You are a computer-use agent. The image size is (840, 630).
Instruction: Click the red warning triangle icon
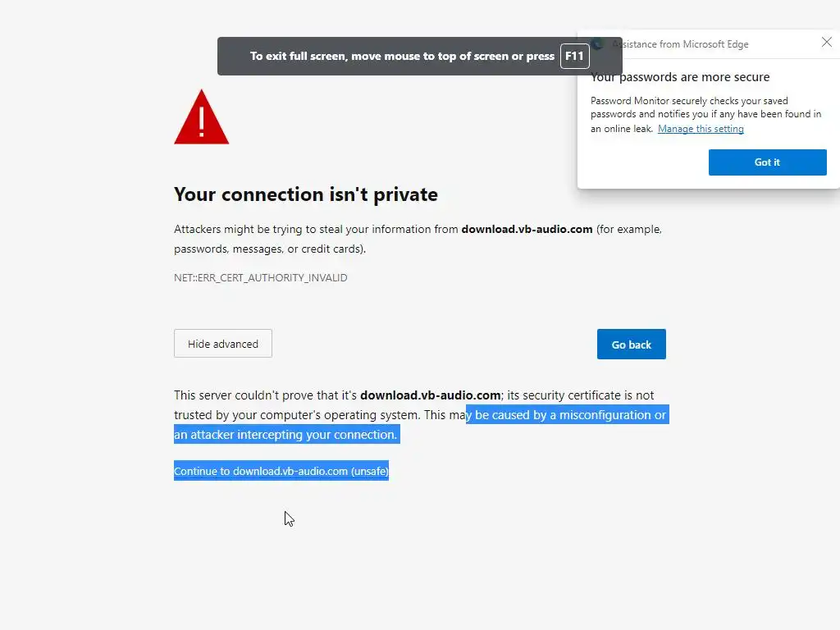(201, 118)
